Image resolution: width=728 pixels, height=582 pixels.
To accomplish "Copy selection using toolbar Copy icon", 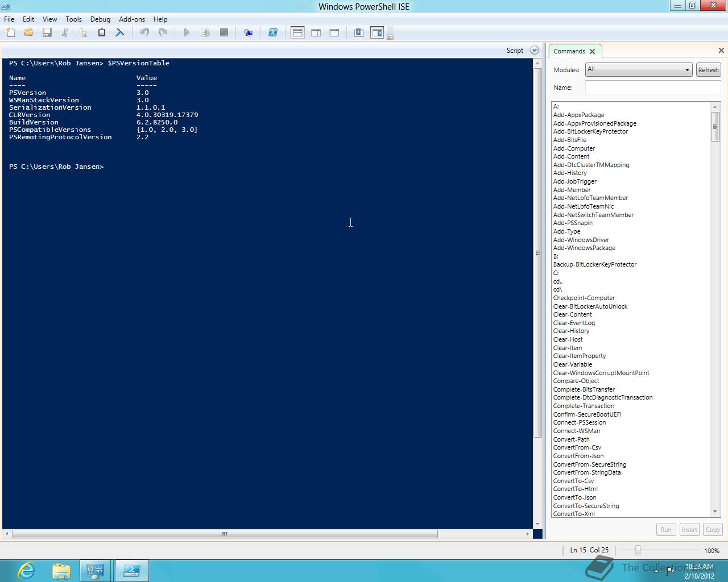I will [84, 33].
